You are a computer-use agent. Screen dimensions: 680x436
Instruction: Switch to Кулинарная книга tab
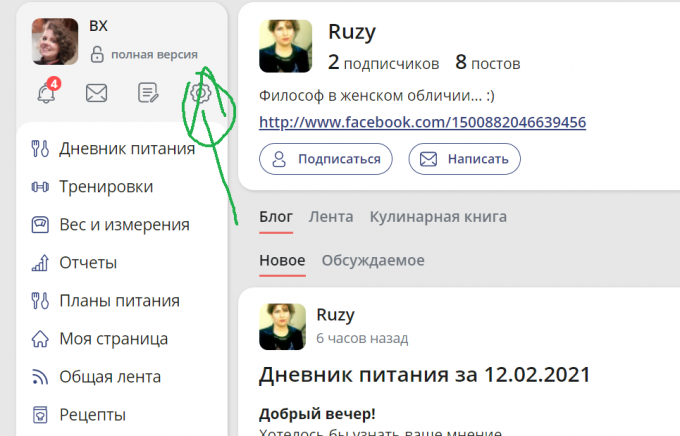[438, 216]
